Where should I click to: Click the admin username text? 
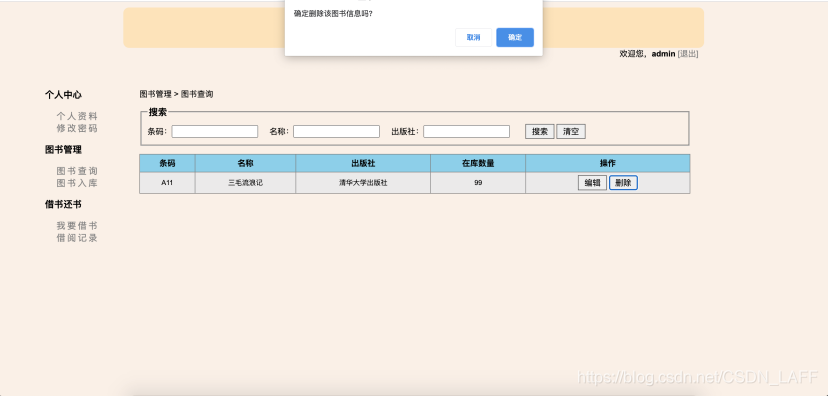point(663,54)
